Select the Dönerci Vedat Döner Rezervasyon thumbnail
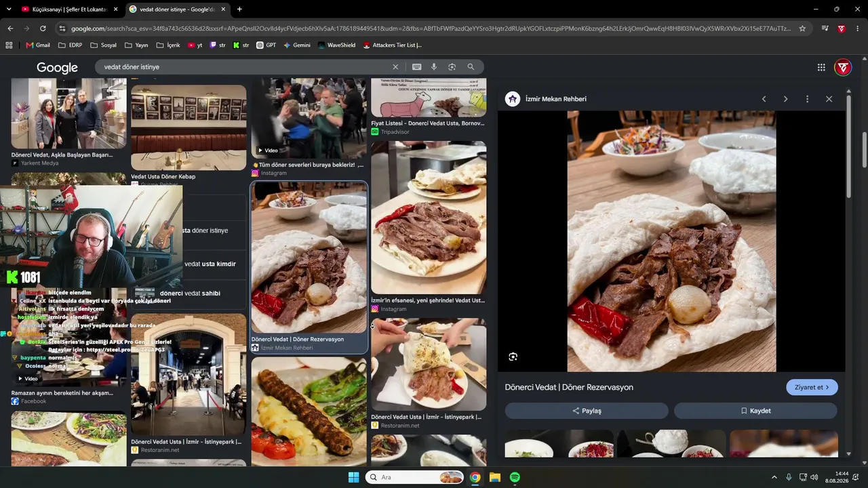 click(309, 258)
